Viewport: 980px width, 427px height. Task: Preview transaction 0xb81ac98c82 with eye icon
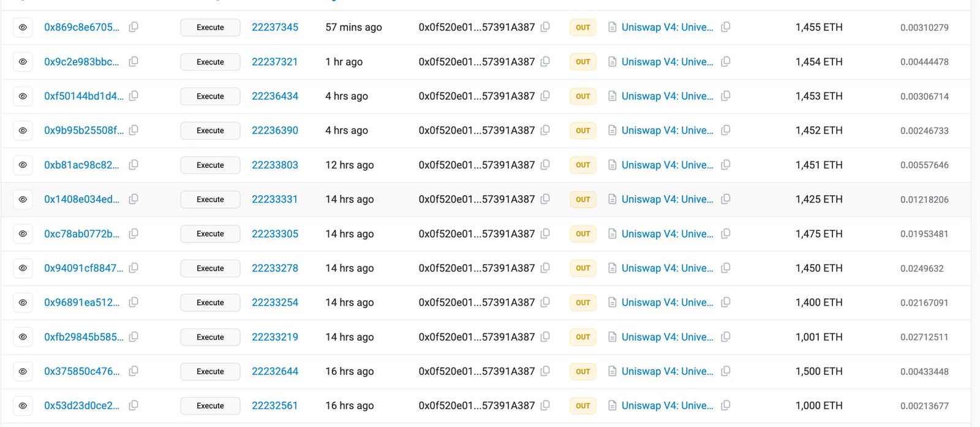tap(23, 165)
